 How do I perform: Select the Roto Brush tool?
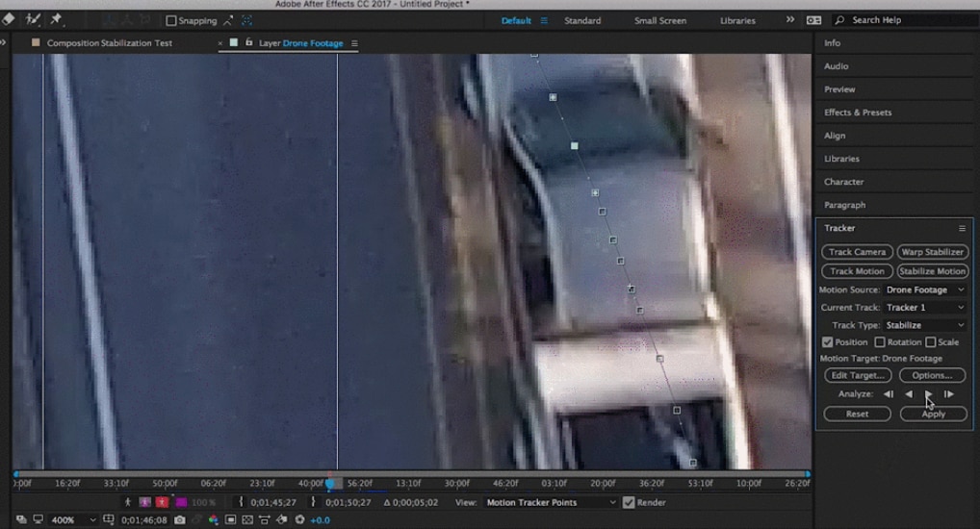click(33, 19)
